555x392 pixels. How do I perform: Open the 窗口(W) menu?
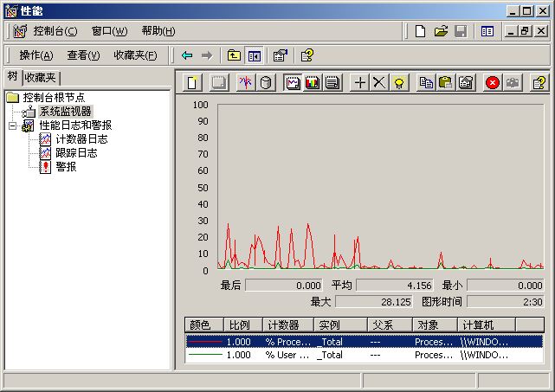tap(109, 31)
